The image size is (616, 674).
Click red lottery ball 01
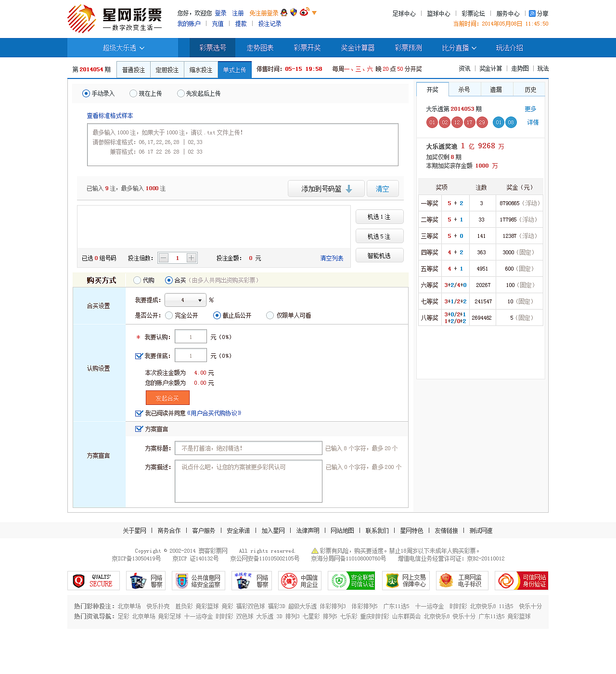pos(432,122)
